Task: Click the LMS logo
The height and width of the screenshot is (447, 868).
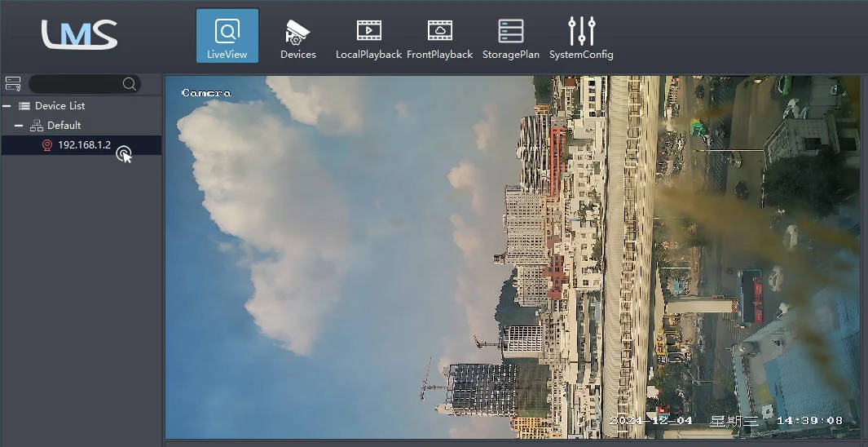Action: click(79, 34)
